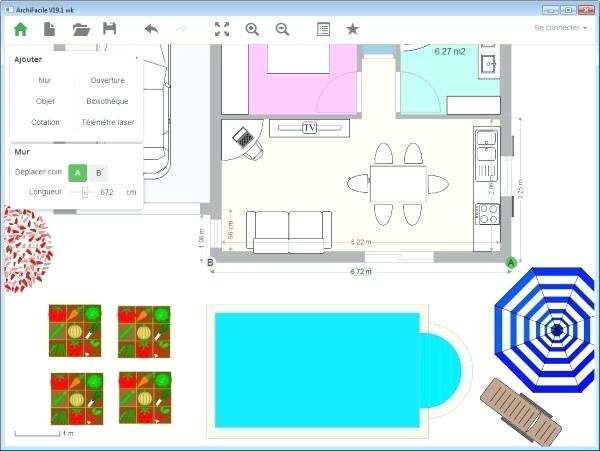
Task: Undo the last action
Action: click(151, 29)
